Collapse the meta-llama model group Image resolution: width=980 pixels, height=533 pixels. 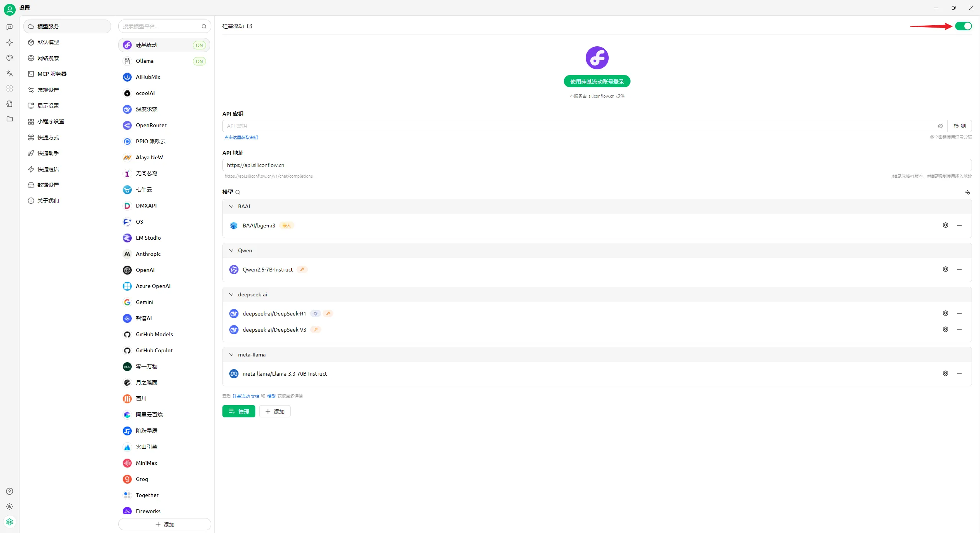(231, 355)
